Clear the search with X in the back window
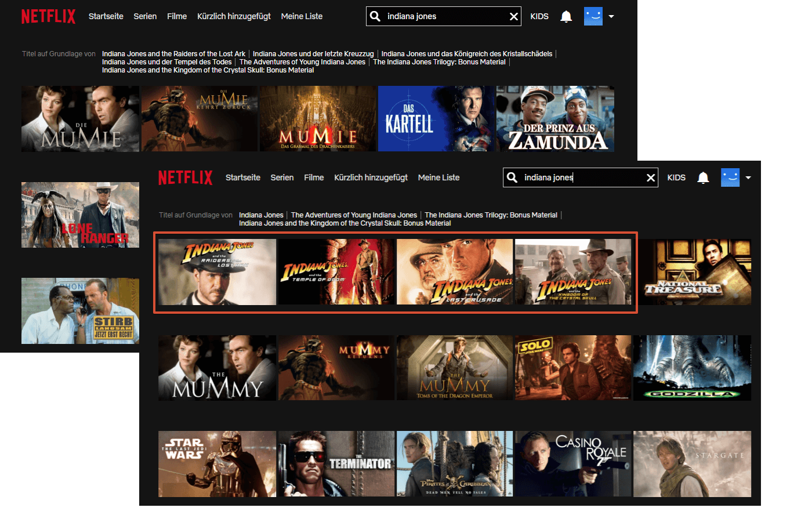 click(514, 16)
